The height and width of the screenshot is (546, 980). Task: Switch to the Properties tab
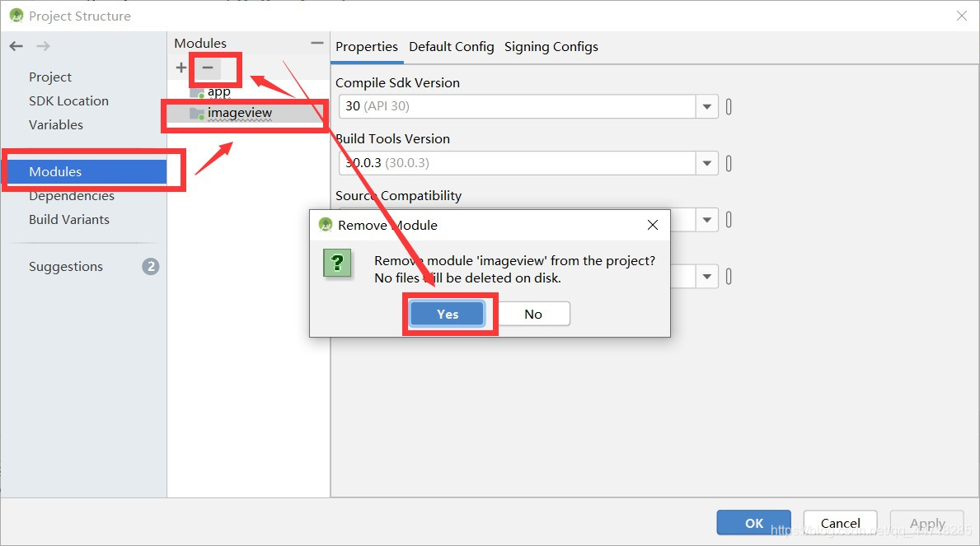click(367, 47)
